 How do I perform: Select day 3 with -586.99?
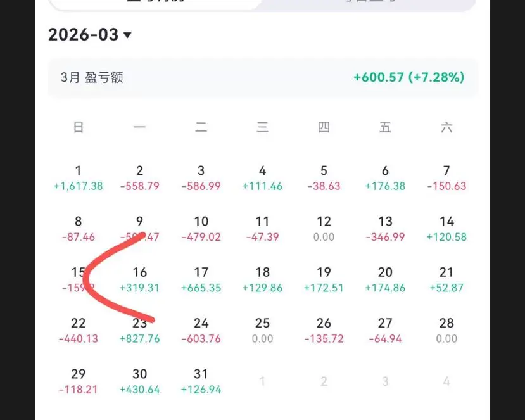pyautogui.click(x=201, y=178)
